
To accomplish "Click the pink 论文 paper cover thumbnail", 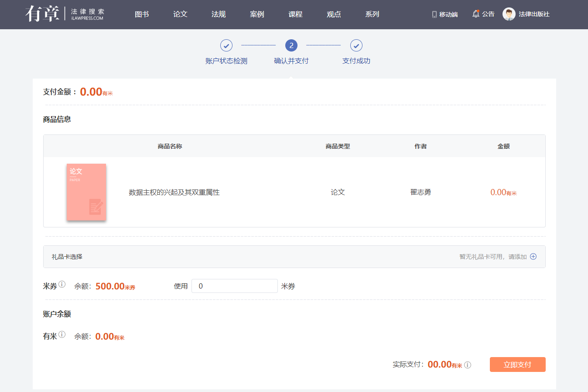I will tap(86, 192).
